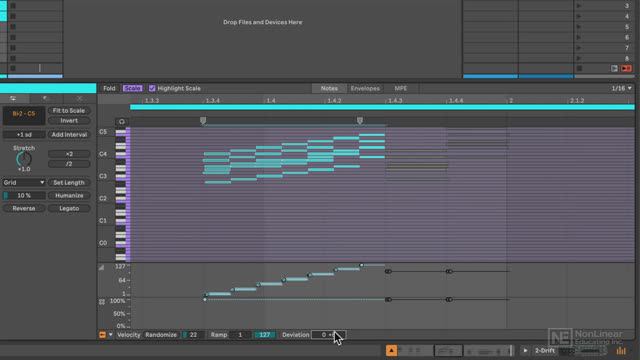Open the Grid quantize dropdown
This screenshot has width=640, height=360.
click(x=24, y=182)
